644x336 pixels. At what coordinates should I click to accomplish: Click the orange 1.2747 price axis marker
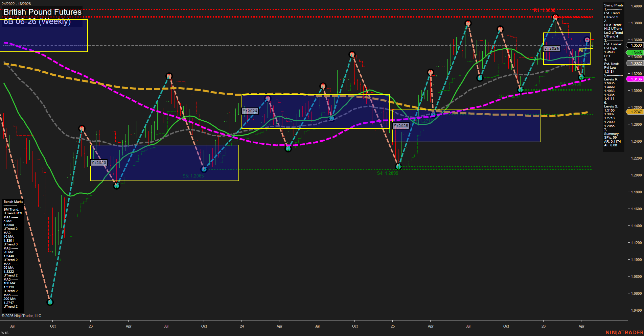[x=636, y=112]
